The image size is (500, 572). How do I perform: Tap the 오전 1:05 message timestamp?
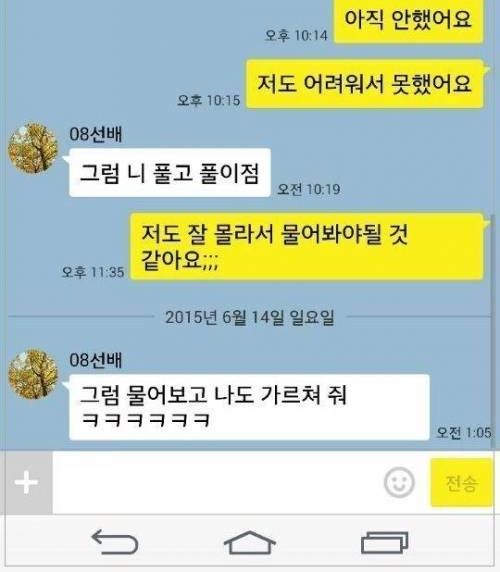tap(464, 433)
